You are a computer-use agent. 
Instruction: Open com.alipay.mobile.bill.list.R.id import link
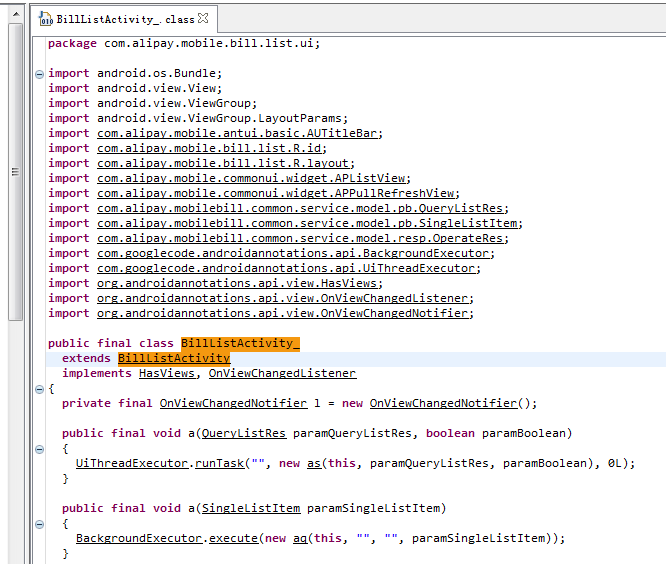(x=209, y=148)
